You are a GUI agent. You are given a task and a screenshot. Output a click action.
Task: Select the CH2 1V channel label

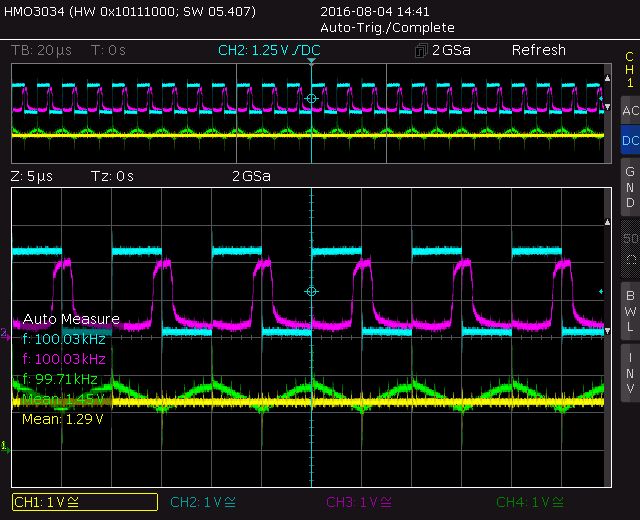point(205,502)
